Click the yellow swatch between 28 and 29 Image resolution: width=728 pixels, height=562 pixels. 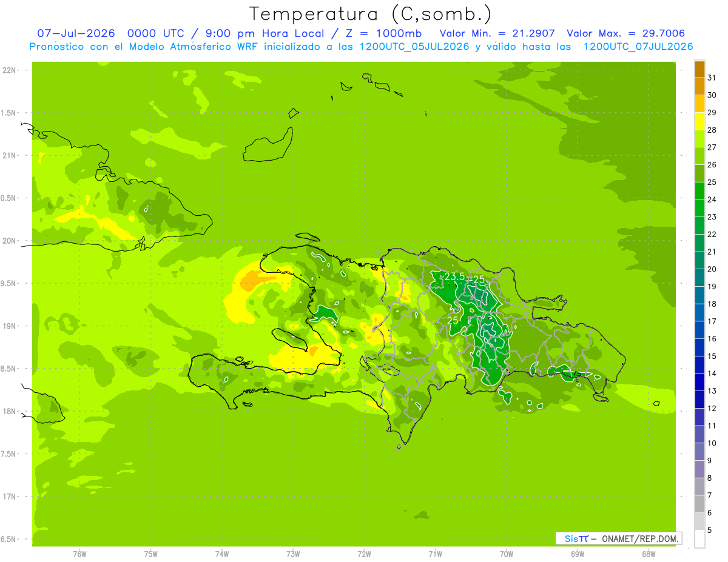(699, 121)
